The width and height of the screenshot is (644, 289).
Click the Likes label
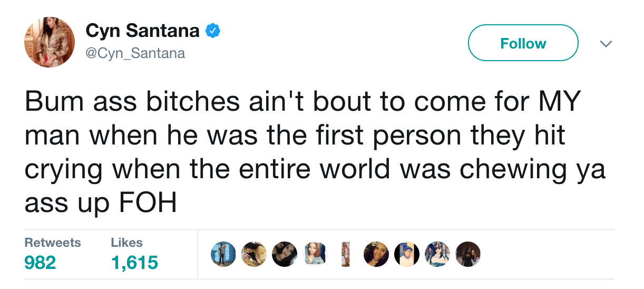pyautogui.click(x=126, y=243)
